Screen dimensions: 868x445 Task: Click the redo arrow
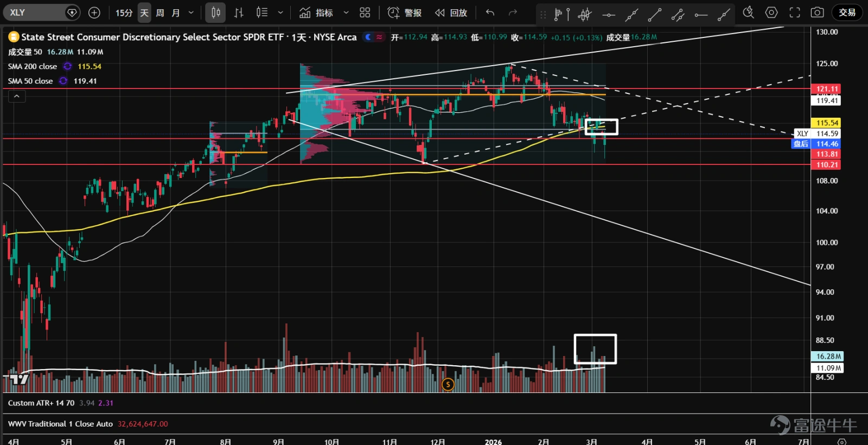(x=513, y=12)
